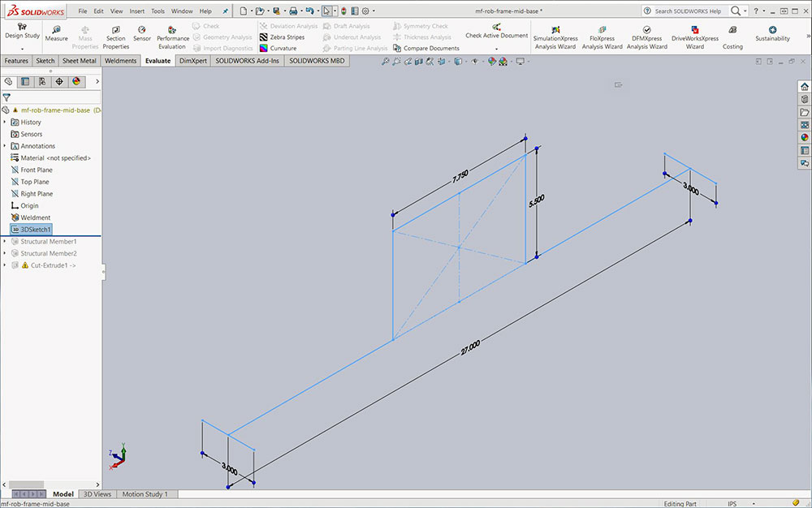Pin the SOLIDWORKS menu bar

tap(225, 11)
